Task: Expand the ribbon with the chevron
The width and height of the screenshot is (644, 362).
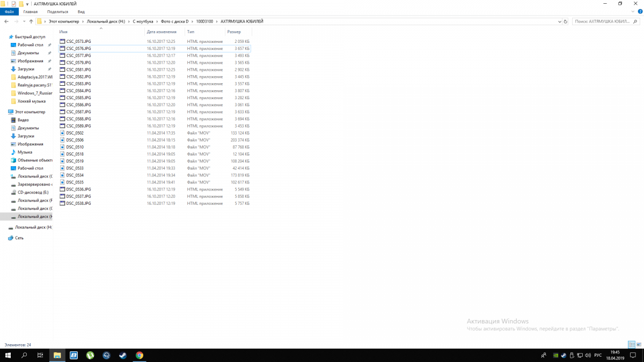Action: (x=634, y=11)
